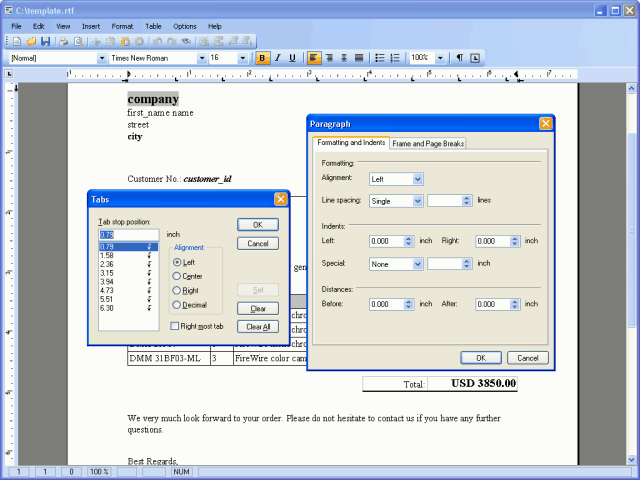The image size is (640, 480).
Task: Click the Save icon in the toolbar
Action: pos(45,42)
